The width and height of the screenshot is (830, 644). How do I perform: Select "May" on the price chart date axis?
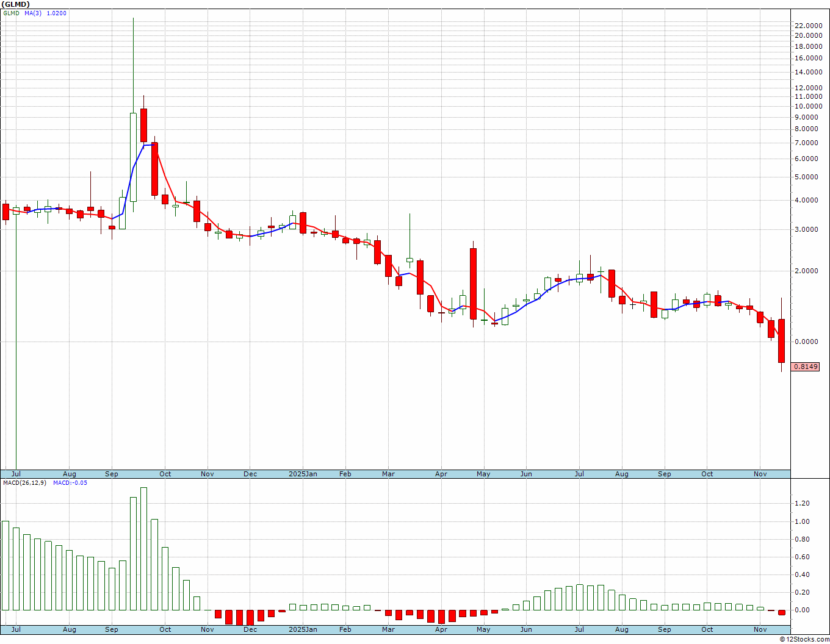(484, 474)
